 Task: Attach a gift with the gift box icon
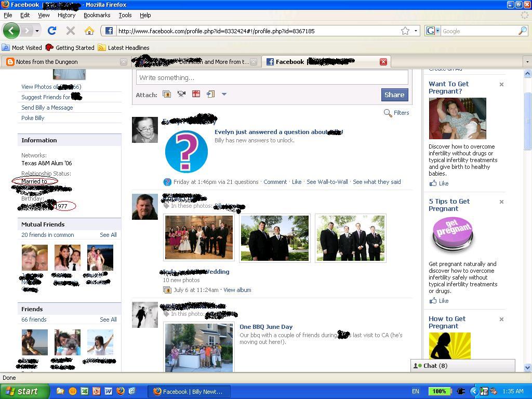click(196, 94)
